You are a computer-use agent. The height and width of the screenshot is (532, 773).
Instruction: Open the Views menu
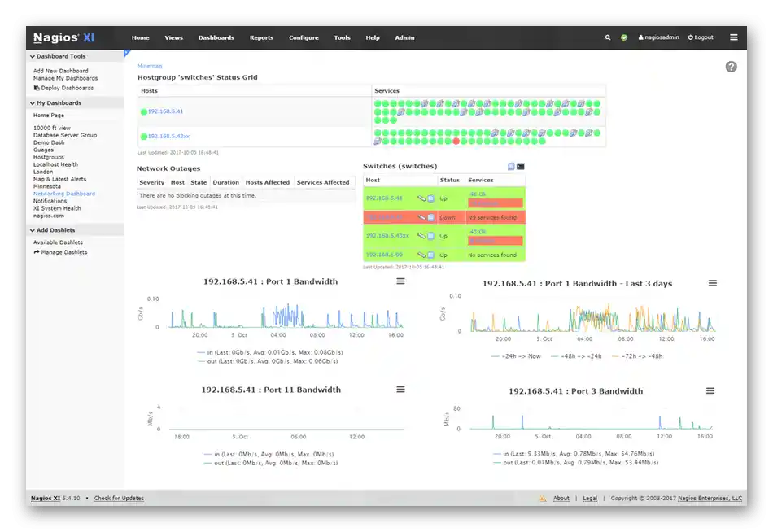click(x=173, y=37)
